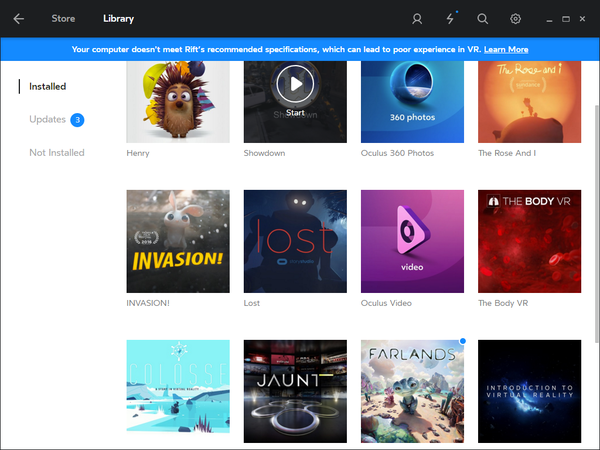Open the Oculus Video tile
Image resolution: width=600 pixels, height=450 pixels.
click(412, 241)
